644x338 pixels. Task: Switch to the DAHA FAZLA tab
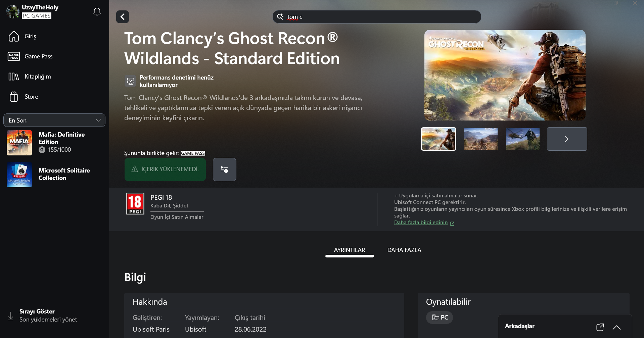(404, 250)
